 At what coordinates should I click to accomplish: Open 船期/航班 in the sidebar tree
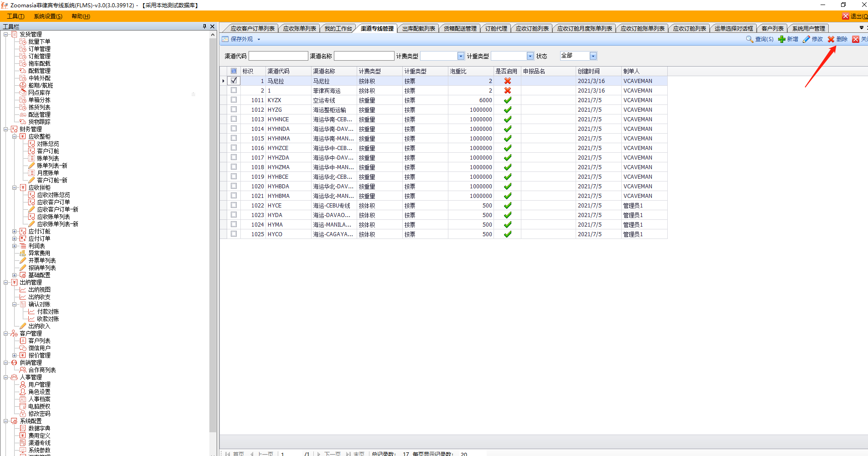[41, 85]
